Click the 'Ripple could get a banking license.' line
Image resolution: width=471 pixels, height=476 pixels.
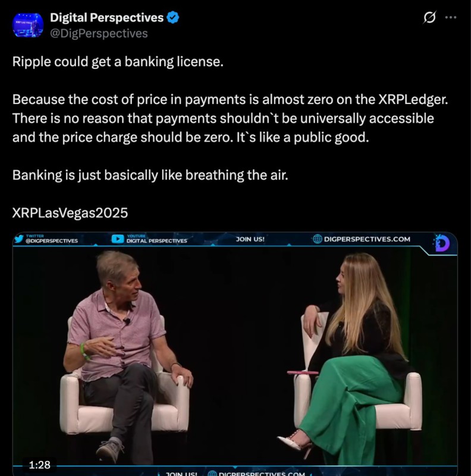(118, 62)
